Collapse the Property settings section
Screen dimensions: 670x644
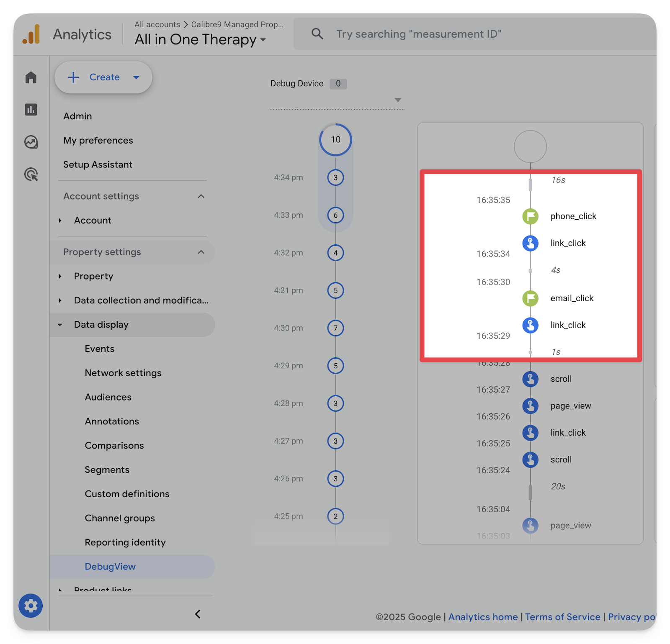point(201,252)
